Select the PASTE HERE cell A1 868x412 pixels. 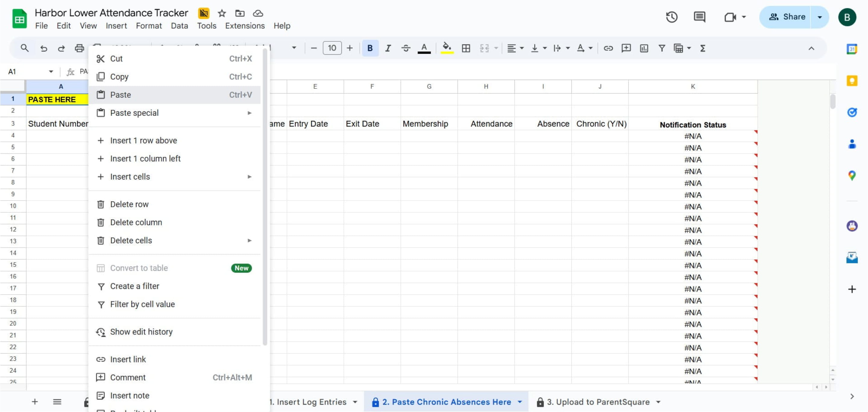pyautogui.click(x=57, y=100)
